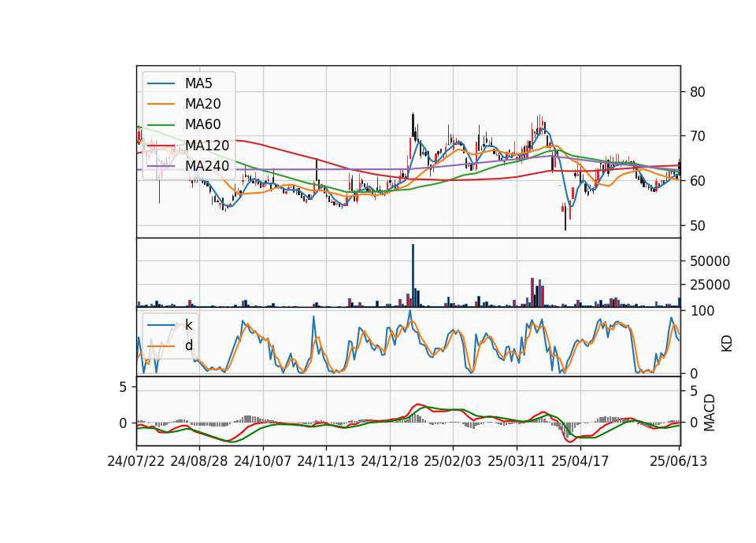Click the MA20 legend label

(202, 104)
